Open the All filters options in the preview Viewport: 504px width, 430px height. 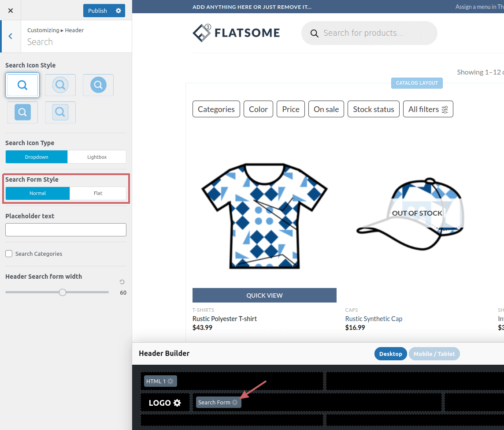point(428,109)
